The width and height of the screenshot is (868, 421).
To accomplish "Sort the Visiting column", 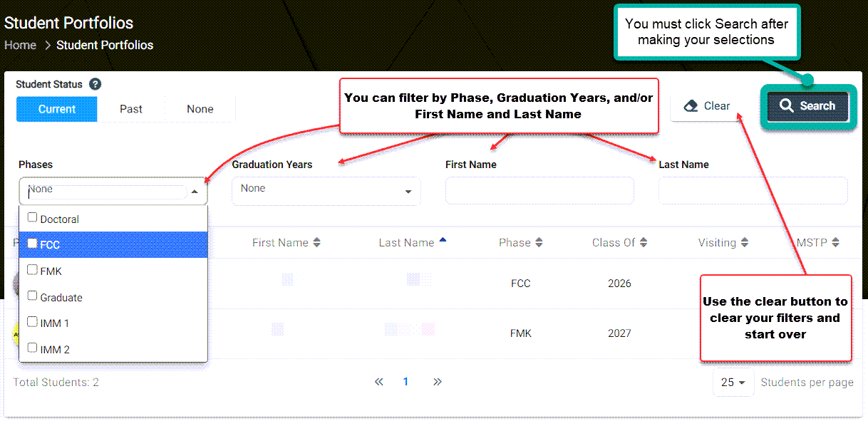I will pos(744,243).
